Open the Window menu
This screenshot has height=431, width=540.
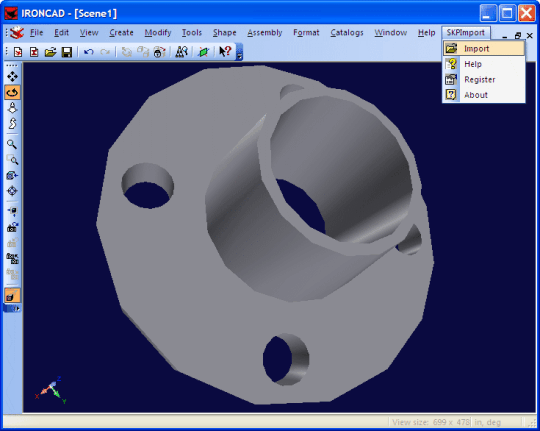(391, 33)
